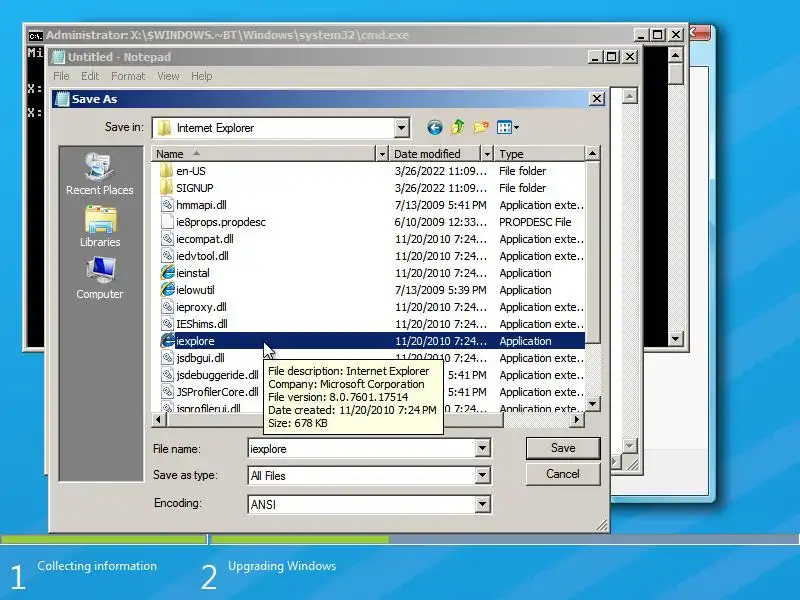Click cmd window scroll down arrow
Viewport: 800px width, 600px height.
676,338
